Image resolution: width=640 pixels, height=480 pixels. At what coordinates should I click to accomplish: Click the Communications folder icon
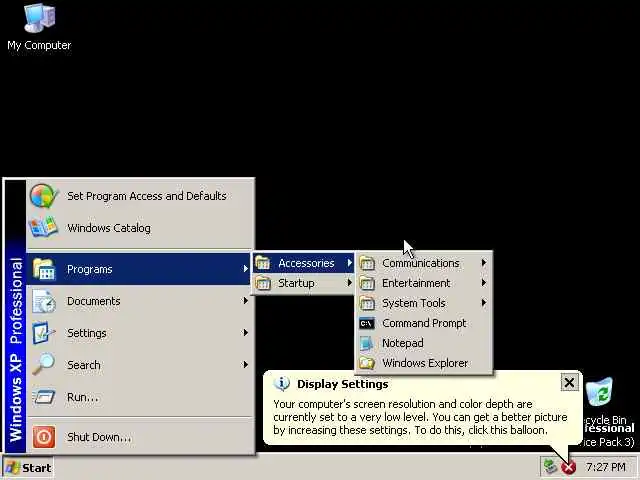(x=367, y=263)
